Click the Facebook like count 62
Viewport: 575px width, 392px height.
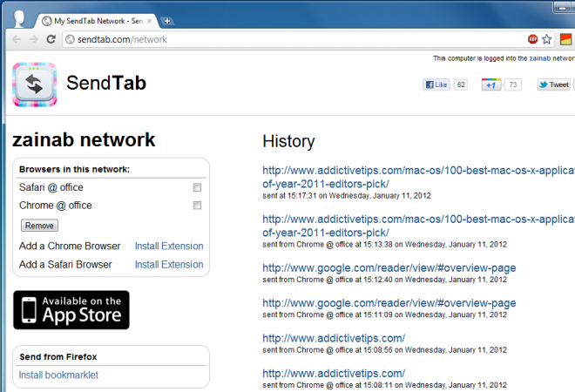(461, 84)
